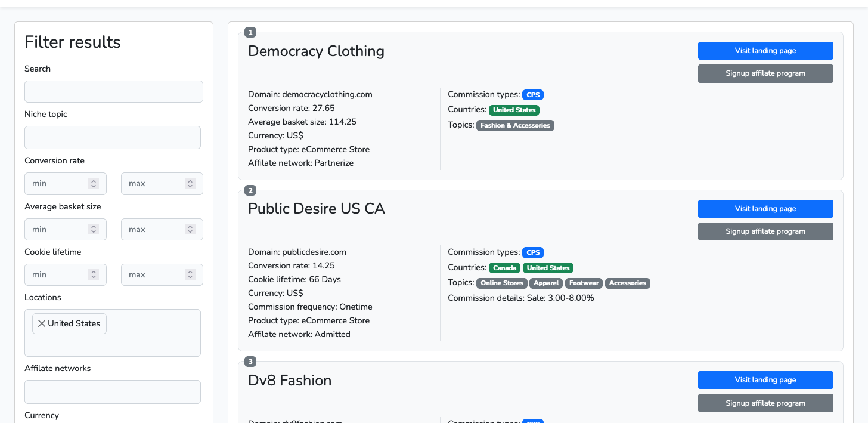Click the number 2 result badge
Viewport: 868px width, 423px height.
tap(250, 190)
